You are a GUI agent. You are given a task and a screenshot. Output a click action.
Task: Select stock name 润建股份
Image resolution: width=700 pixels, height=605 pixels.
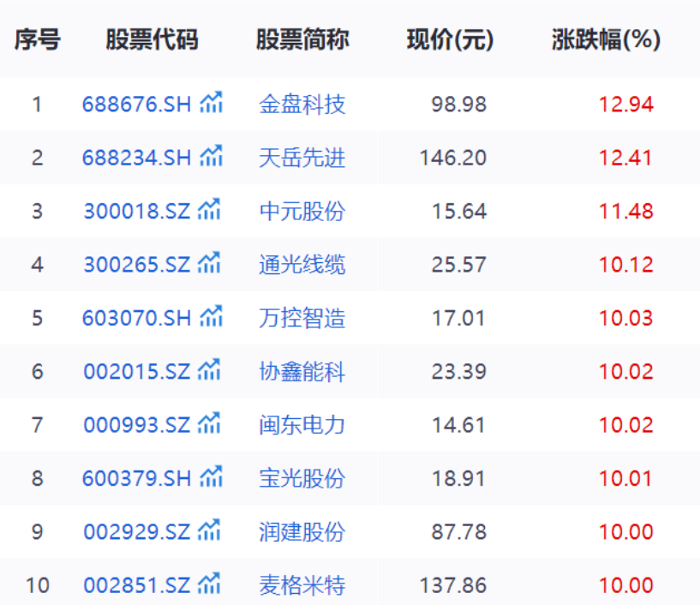tap(302, 532)
